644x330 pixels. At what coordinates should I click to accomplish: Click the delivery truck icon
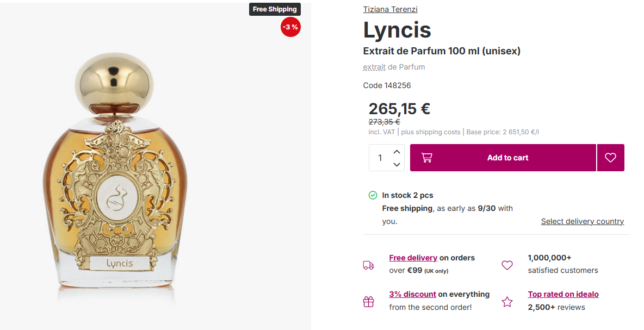[x=368, y=265]
